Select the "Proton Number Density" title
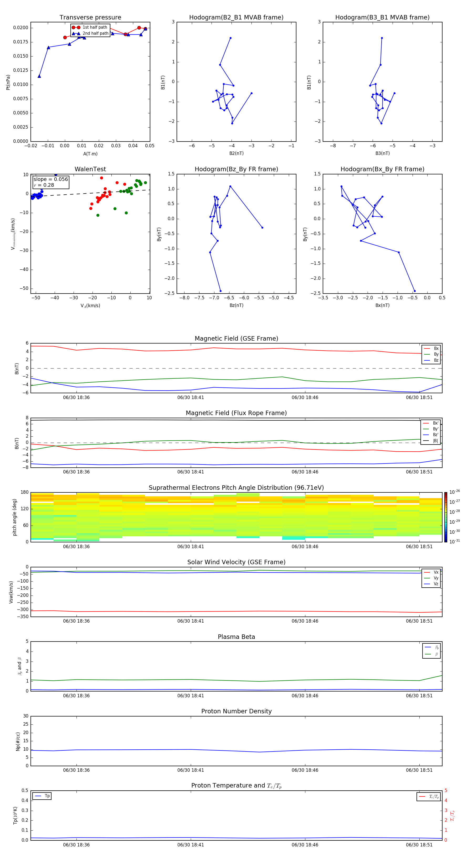This screenshot has height=868, width=473. click(236, 711)
